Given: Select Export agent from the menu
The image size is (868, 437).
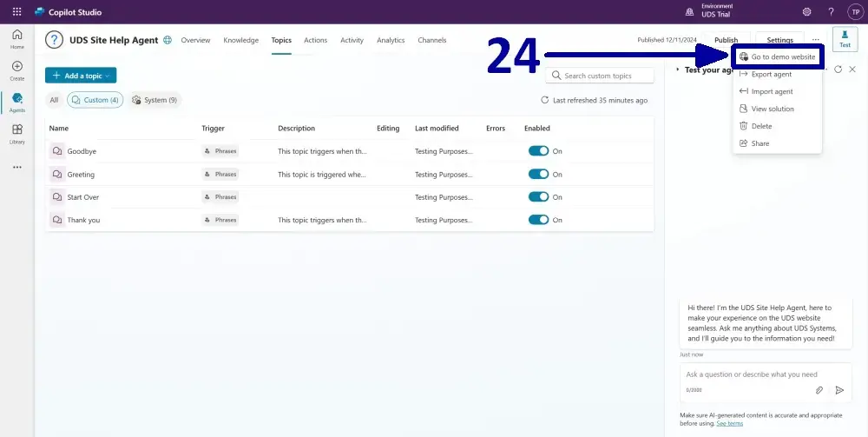Looking at the screenshot, I should (x=777, y=74).
